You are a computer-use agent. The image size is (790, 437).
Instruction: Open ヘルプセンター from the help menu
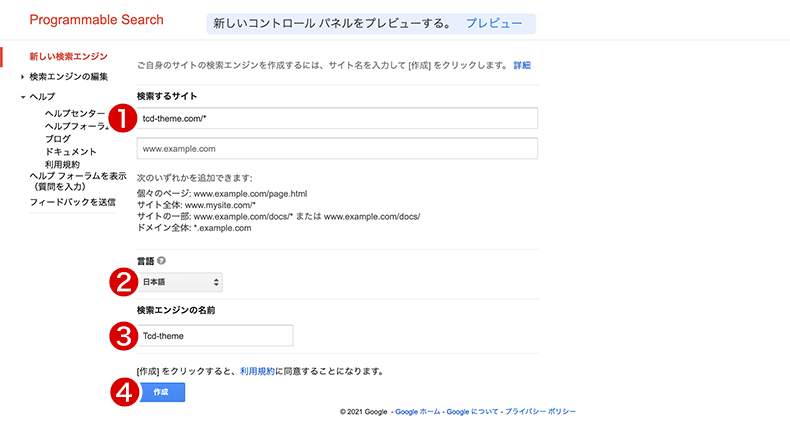point(75,113)
